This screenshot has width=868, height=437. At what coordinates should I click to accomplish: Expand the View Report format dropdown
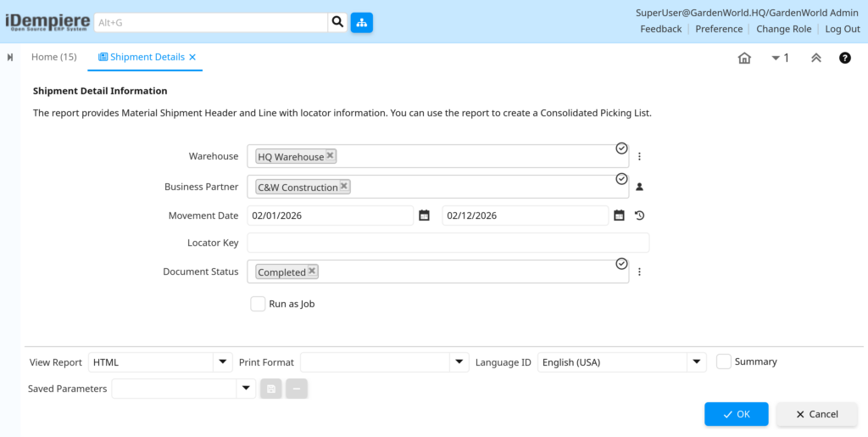tap(223, 362)
